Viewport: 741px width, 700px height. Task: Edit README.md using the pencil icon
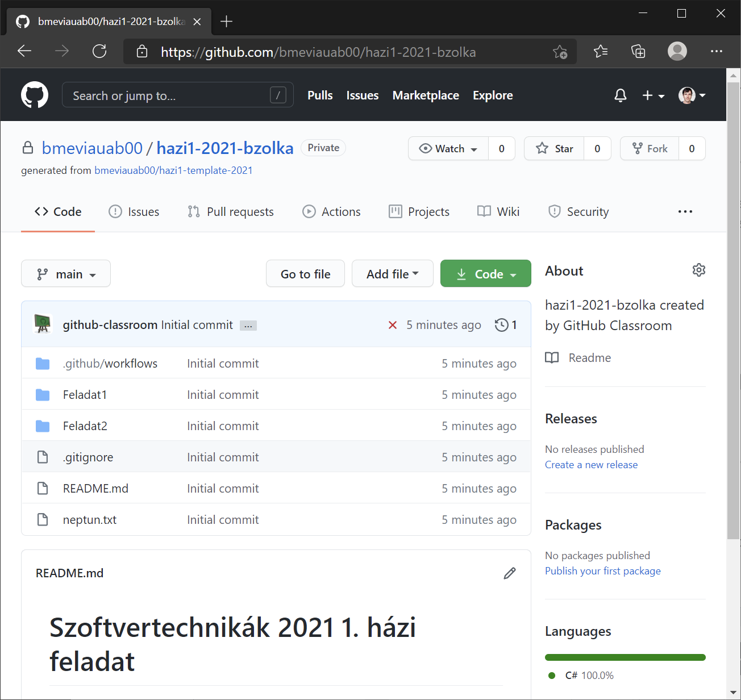[x=510, y=573]
